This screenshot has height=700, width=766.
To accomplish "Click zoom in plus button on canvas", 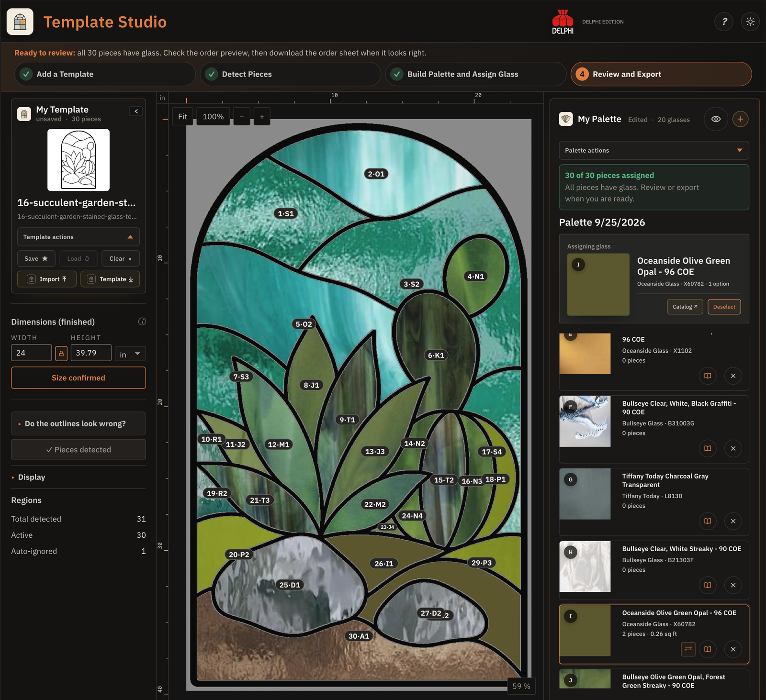I will (262, 117).
